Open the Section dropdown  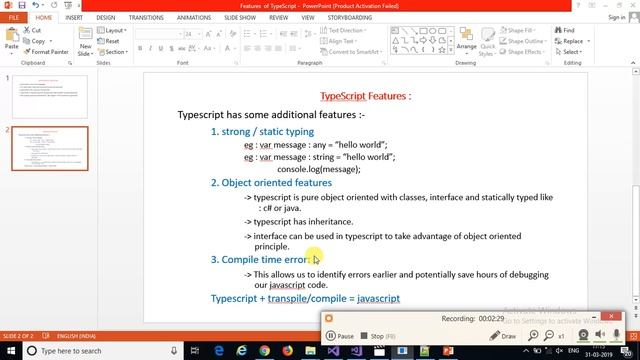(x=113, y=52)
